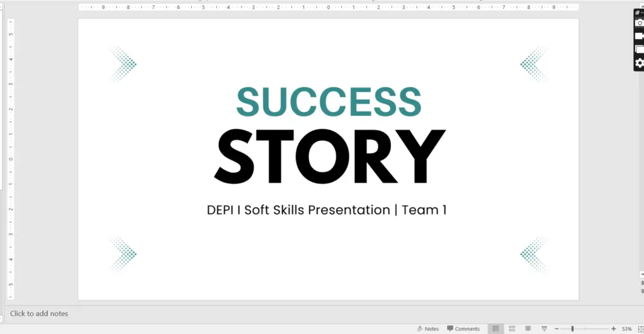Open zoom dialog via 53% level

[x=627, y=329]
